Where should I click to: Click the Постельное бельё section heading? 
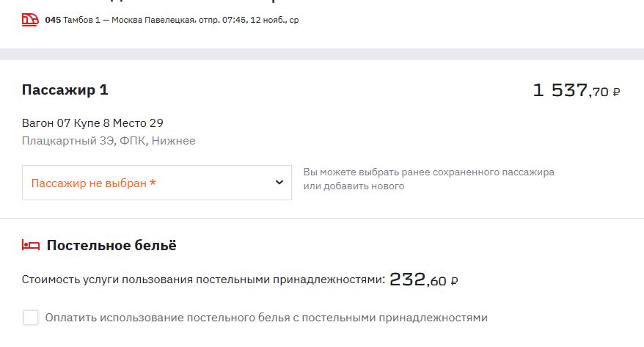click(111, 246)
